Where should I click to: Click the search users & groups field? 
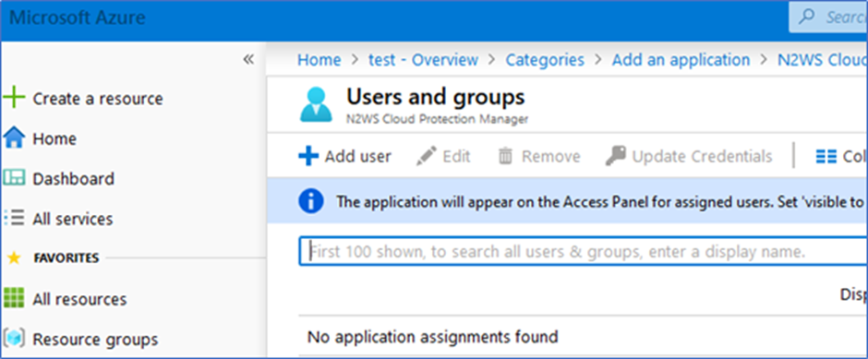[x=583, y=252]
